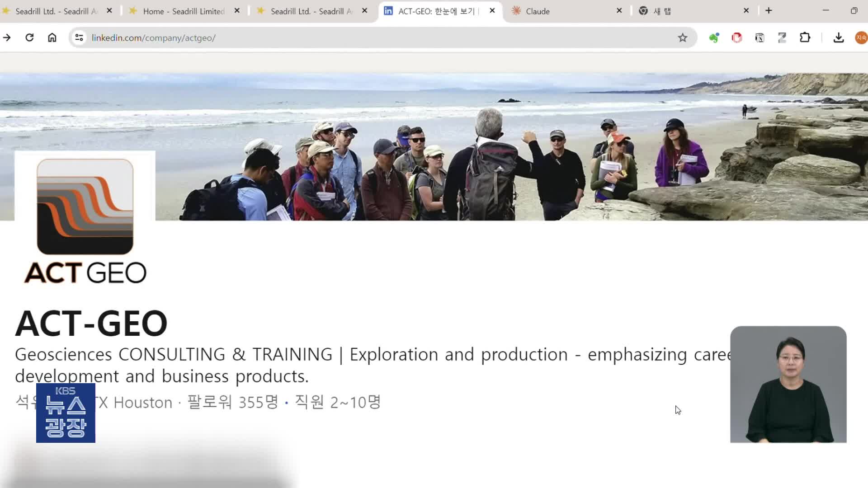
Task: Close the 새 탭 tab
Action: [746, 10]
